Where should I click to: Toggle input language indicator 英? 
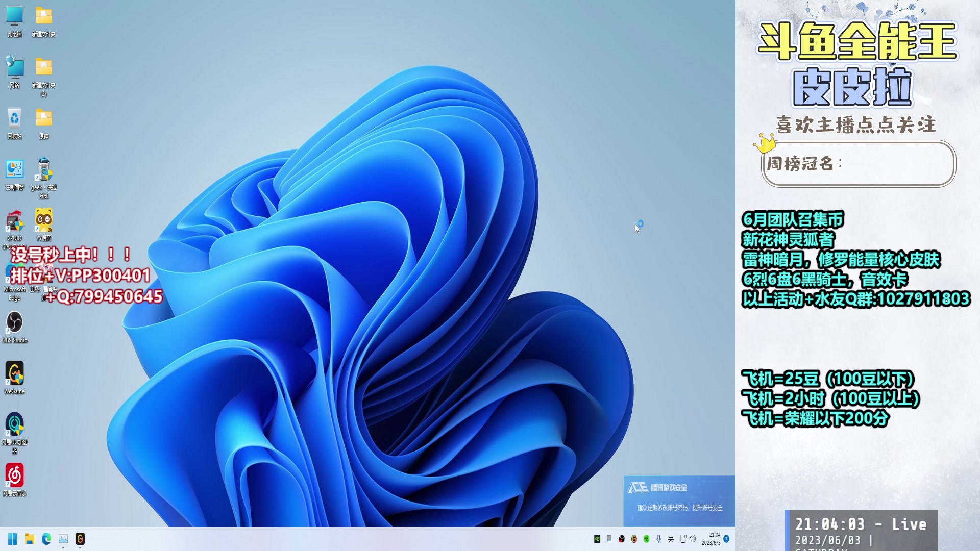(x=671, y=539)
